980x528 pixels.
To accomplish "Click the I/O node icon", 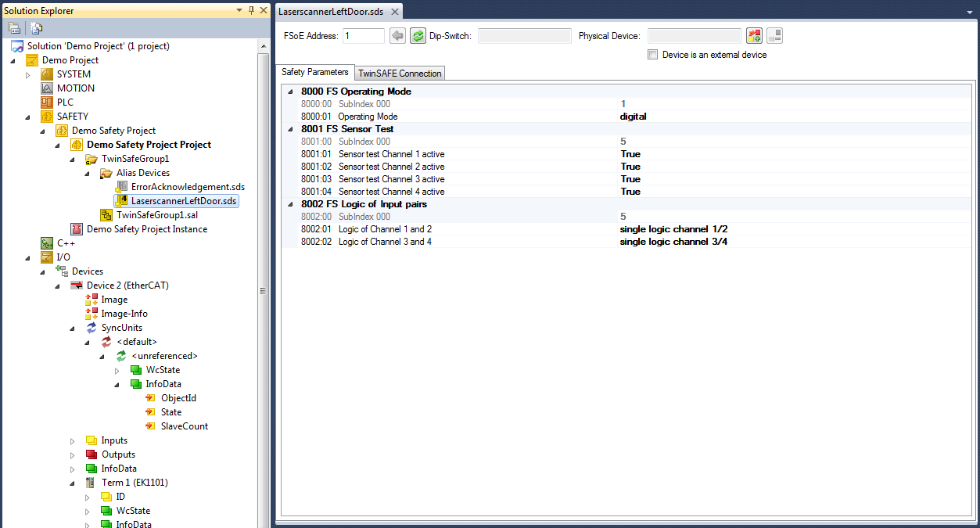I will 47,257.
